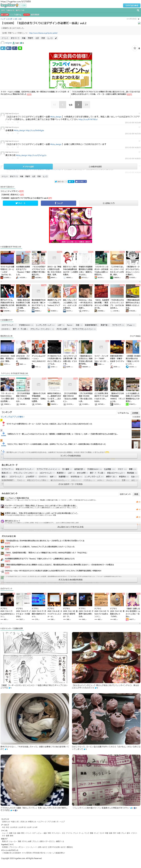Expand みんなのコメントをさらに見る
The height and width of the screenshot is (868, 141).
pos(70,527)
